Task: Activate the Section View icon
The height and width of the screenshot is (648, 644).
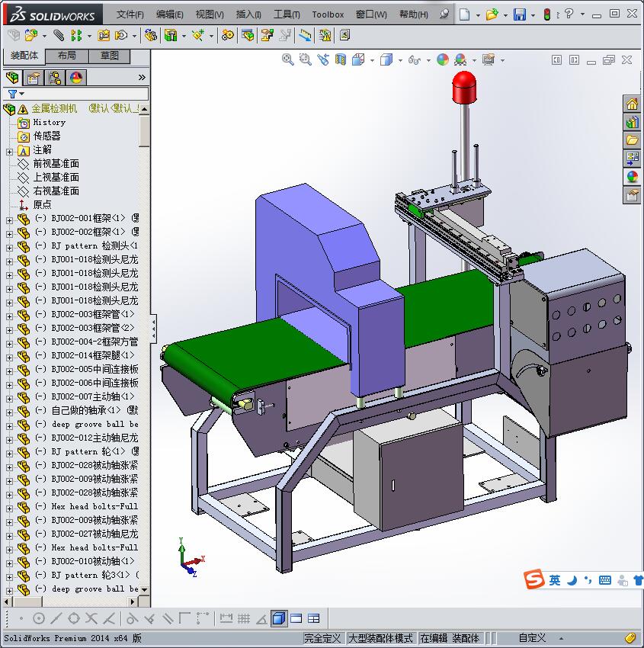Action: [341, 60]
